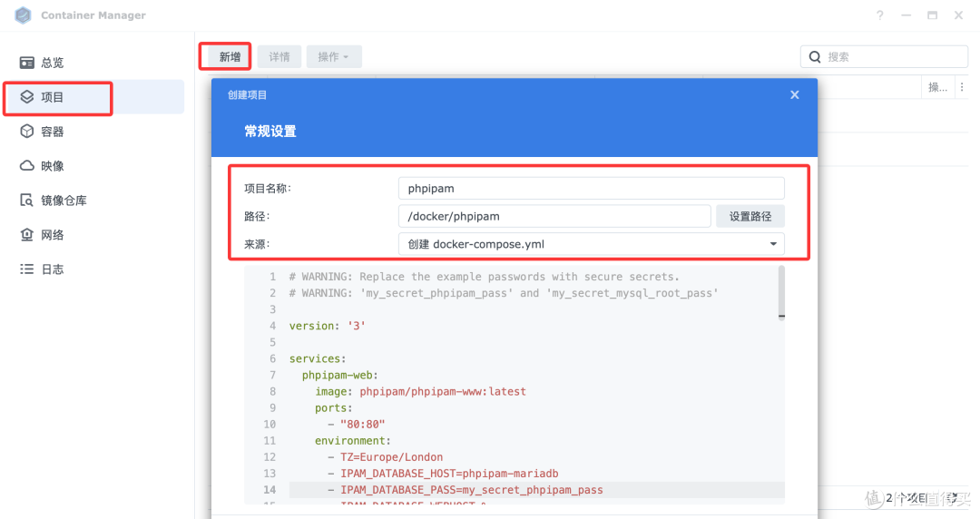Click the 操... column header
The image size is (980, 519).
(937, 87)
